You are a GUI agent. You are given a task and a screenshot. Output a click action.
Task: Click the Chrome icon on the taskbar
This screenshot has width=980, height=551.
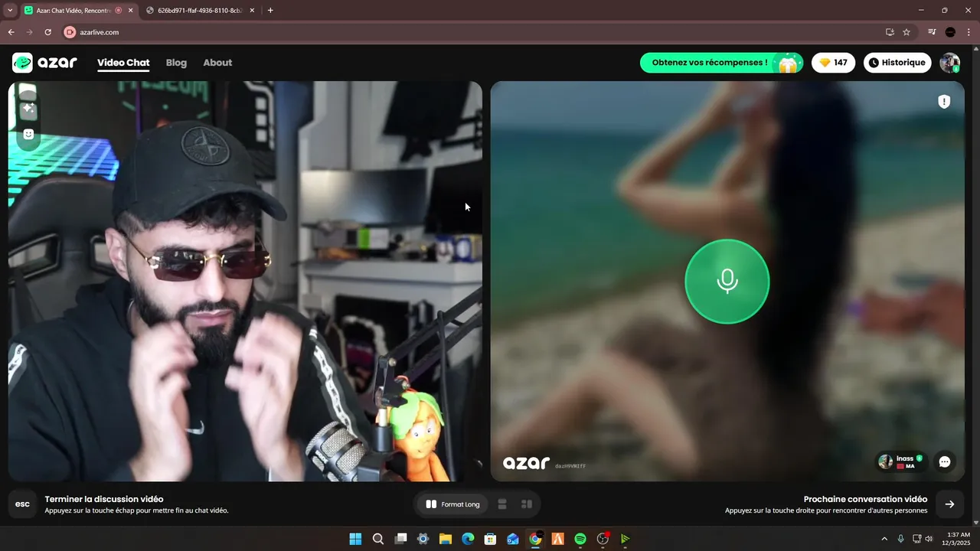[x=535, y=539]
